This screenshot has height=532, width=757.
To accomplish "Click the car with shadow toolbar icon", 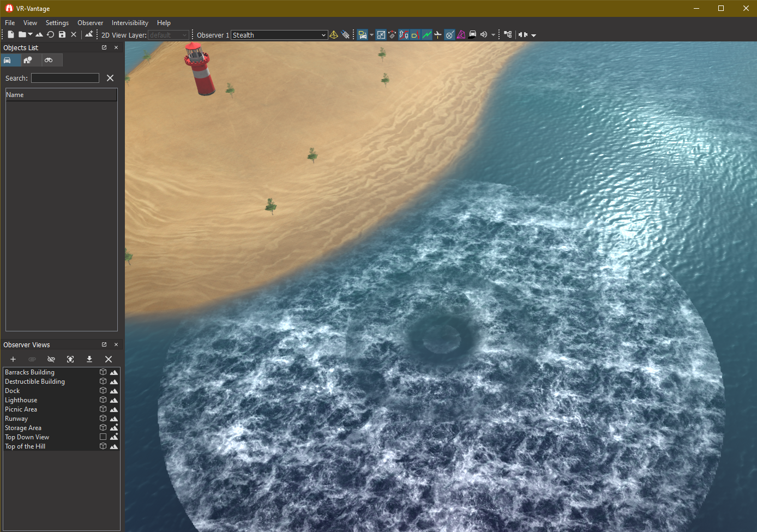I will click(x=472, y=34).
